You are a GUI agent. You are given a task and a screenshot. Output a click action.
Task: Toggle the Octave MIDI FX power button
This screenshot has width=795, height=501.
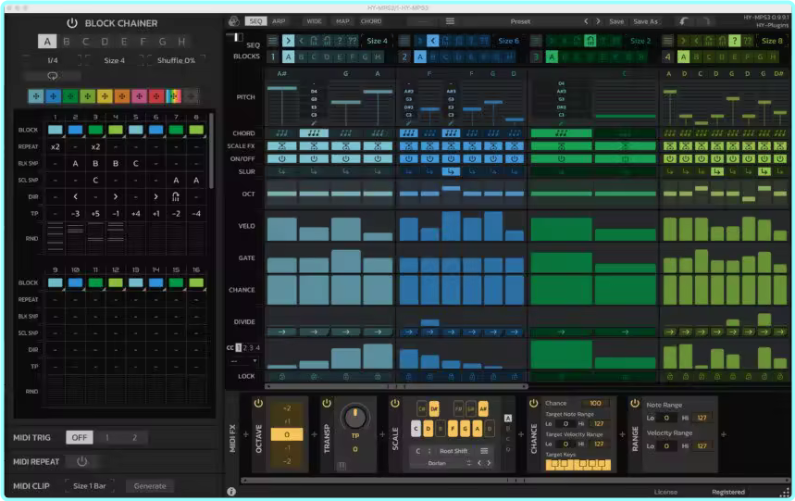coord(258,403)
